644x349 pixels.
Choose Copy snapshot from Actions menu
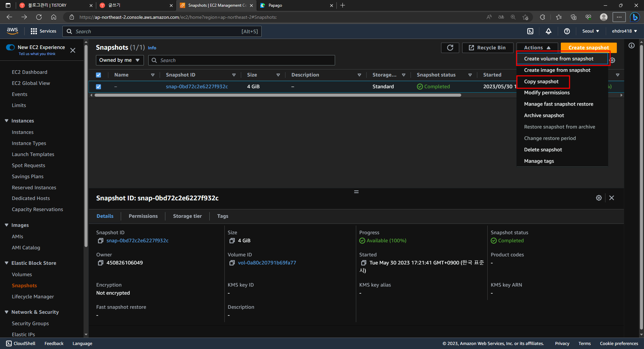click(x=562, y=82)
